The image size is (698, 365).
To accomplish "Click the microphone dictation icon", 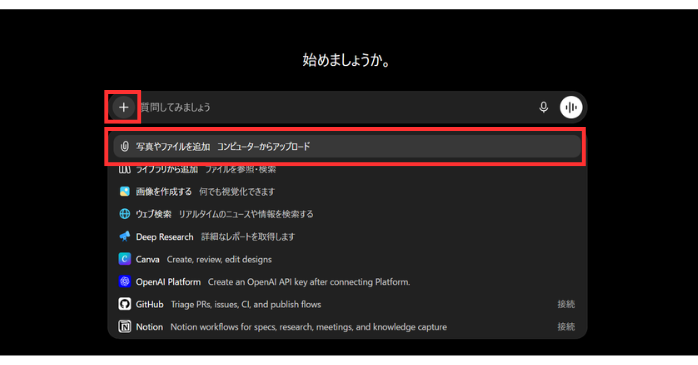I will [x=543, y=107].
